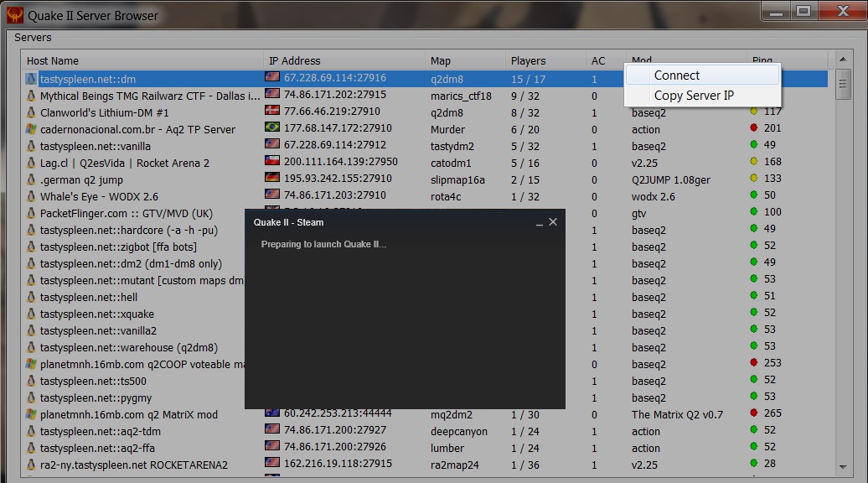Viewport: 868px width, 483px height.
Task: Click the yellow ping dot for 133
Action: (753, 178)
